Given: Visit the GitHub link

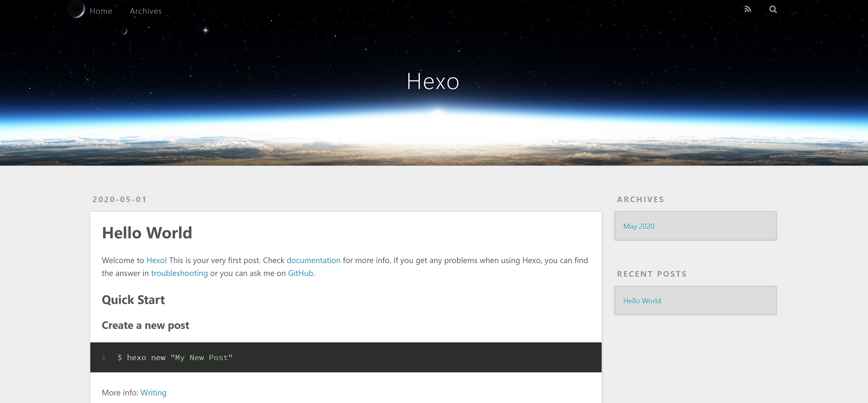Looking at the screenshot, I should pos(300,273).
